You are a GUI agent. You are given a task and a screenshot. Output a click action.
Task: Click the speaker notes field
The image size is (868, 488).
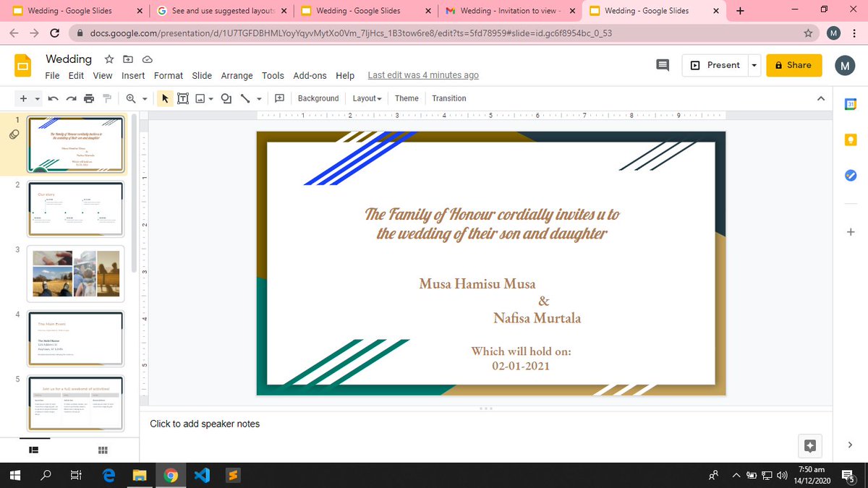click(486, 424)
